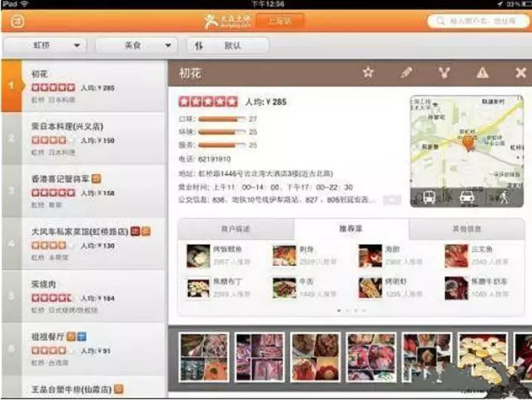Show car driving directions on map
Viewport: 532px width, 400px height.
click(467, 197)
